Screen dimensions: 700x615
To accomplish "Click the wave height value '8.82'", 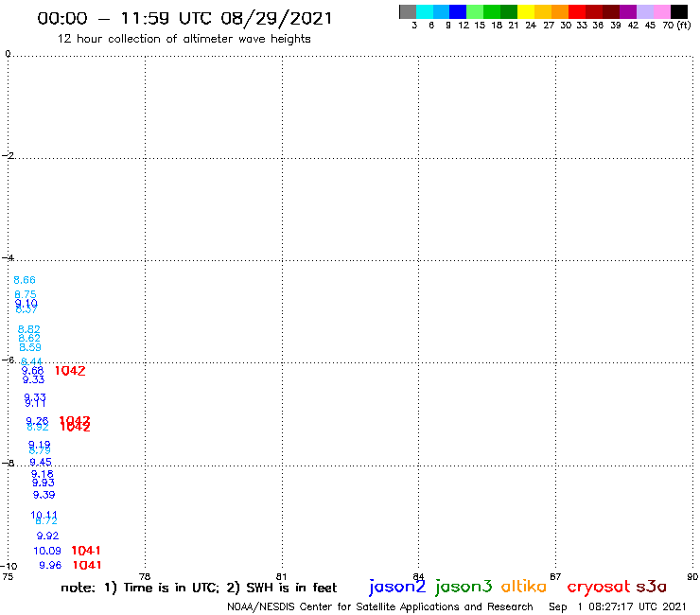I will pyautogui.click(x=29, y=329).
